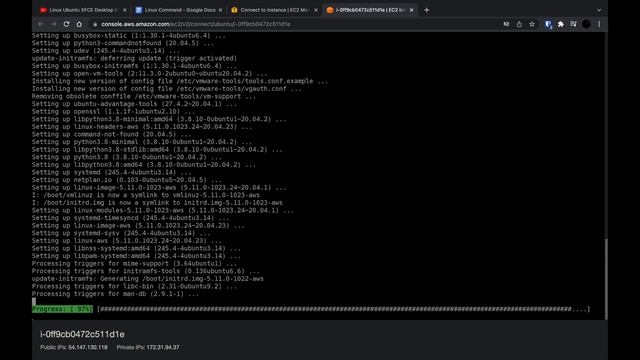
Task: Click line 'Setting up command-not-found'
Action: click(111, 134)
